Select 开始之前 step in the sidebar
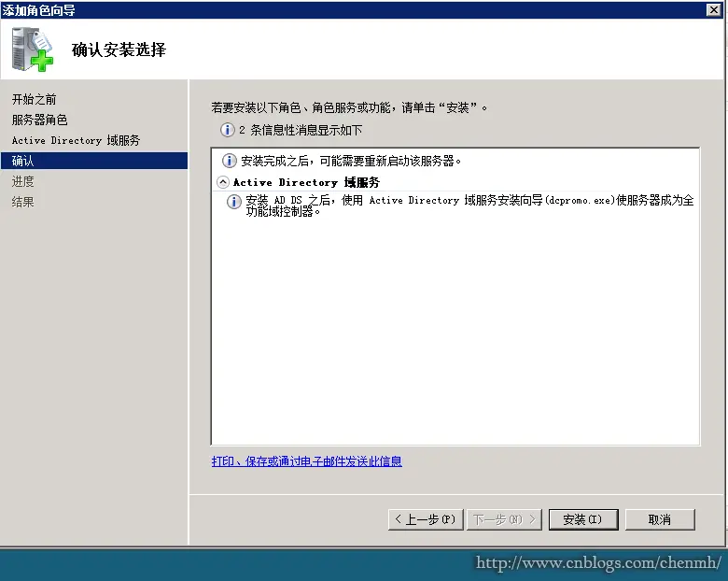This screenshot has height=581, width=728. tap(34, 99)
